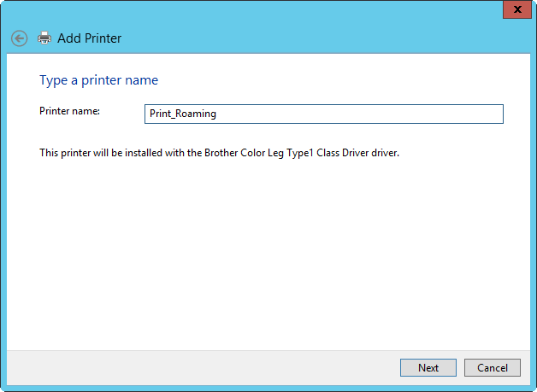537x392 pixels.
Task: Click the back arrow icon
Action: coord(19,38)
